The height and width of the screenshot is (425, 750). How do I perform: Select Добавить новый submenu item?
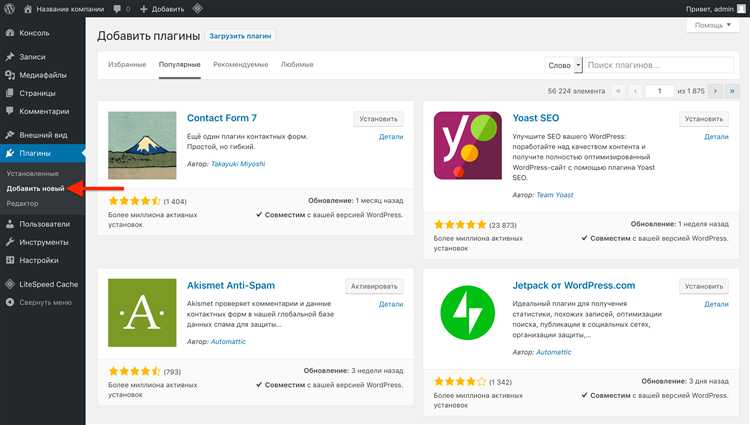pos(35,188)
